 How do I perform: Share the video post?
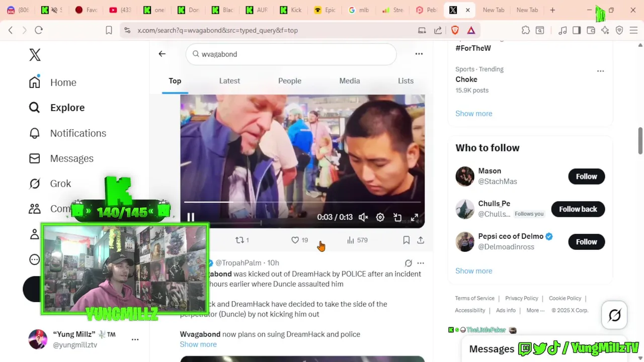[x=421, y=240]
